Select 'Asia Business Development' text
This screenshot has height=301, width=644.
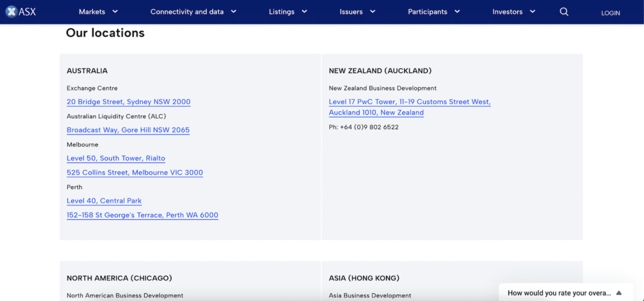click(x=370, y=295)
